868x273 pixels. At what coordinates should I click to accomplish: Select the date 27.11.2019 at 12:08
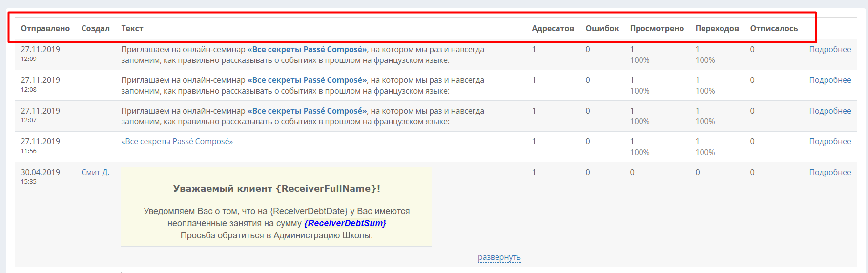(41, 80)
